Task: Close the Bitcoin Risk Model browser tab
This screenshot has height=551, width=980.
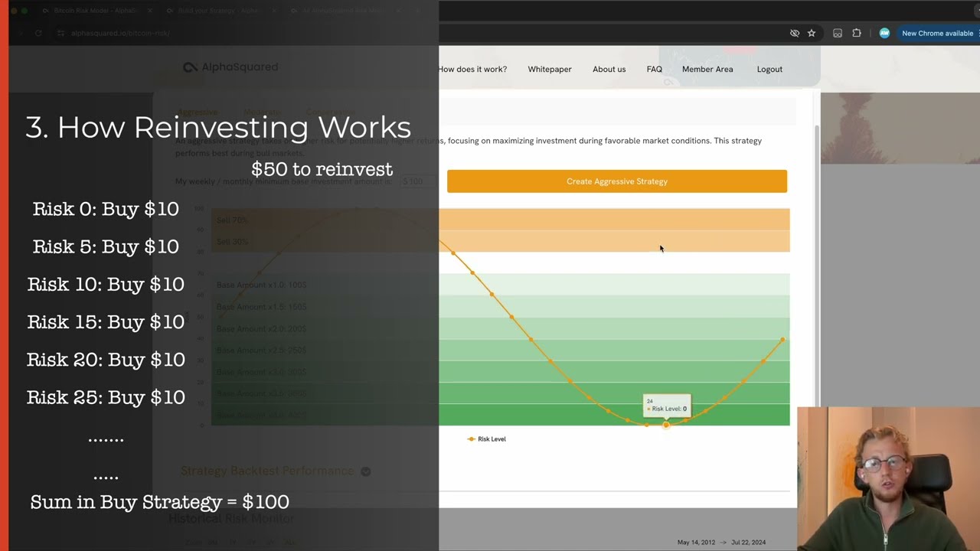Action: pos(149,11)
